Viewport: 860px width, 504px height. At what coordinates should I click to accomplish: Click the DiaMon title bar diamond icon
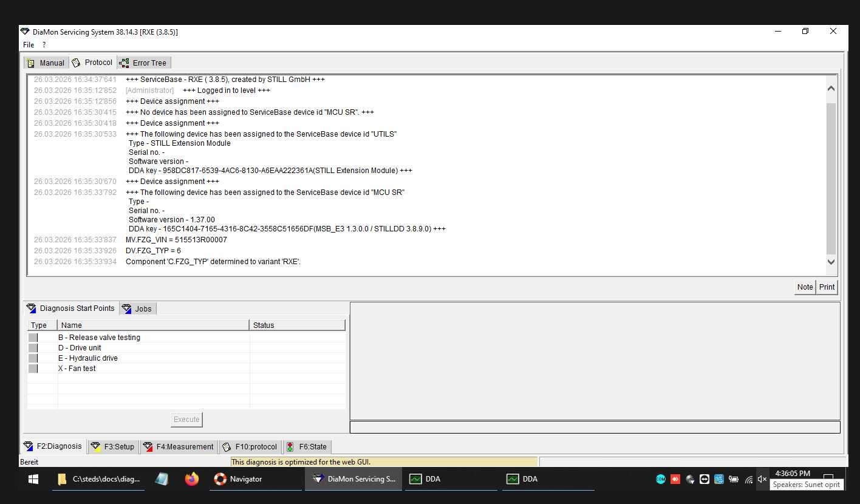coord(25,32)
